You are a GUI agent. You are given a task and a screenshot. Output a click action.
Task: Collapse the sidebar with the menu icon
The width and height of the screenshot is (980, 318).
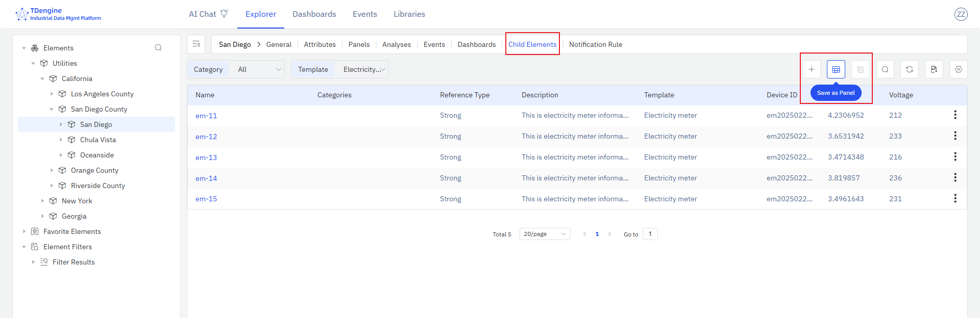196,44
